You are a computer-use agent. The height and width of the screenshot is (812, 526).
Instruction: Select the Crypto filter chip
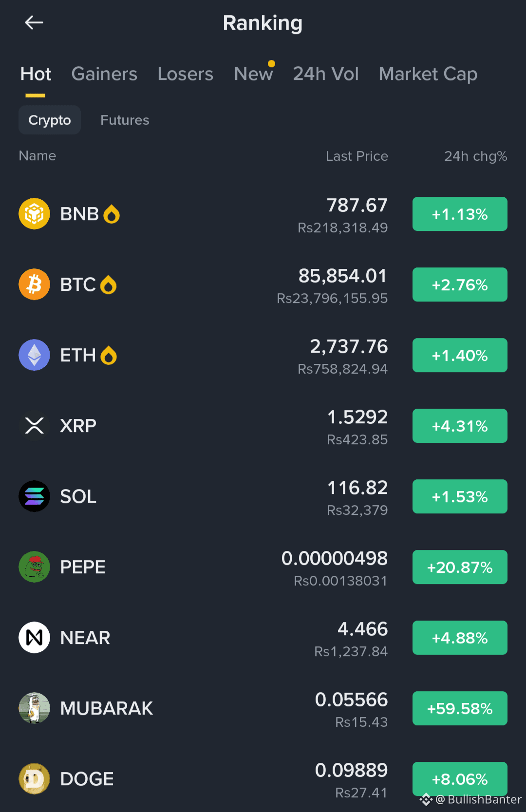click(x=50, y=120)
